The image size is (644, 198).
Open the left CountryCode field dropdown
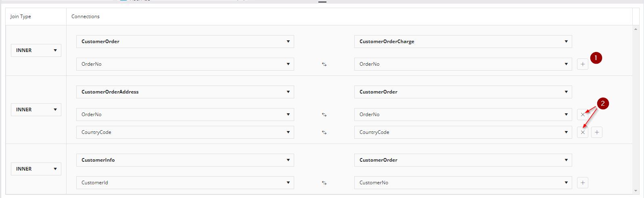pos(185,132)
